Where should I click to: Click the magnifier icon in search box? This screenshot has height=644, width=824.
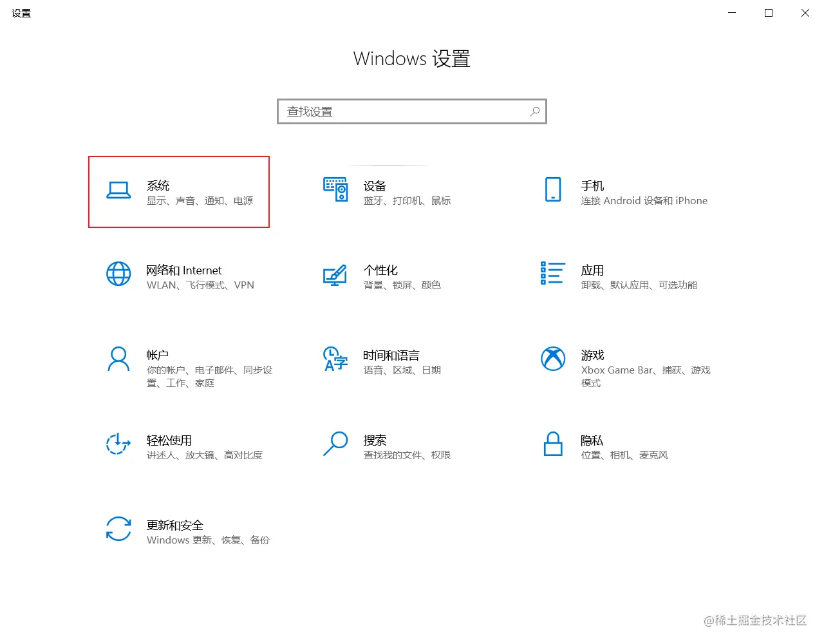coord(534,111)
